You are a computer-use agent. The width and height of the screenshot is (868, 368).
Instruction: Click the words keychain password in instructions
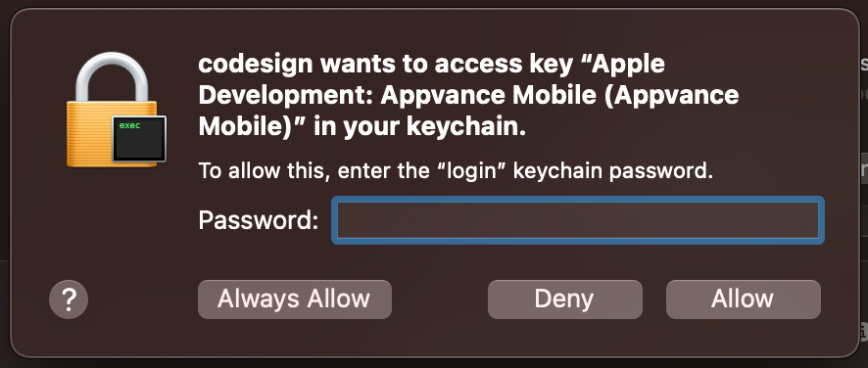pyautogui.click(x=613, y=171)
